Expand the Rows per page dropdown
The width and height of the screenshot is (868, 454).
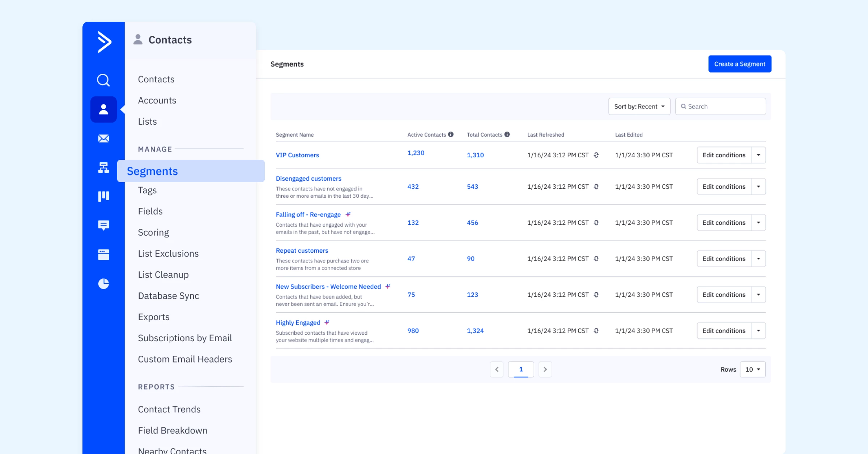[753, 369]
